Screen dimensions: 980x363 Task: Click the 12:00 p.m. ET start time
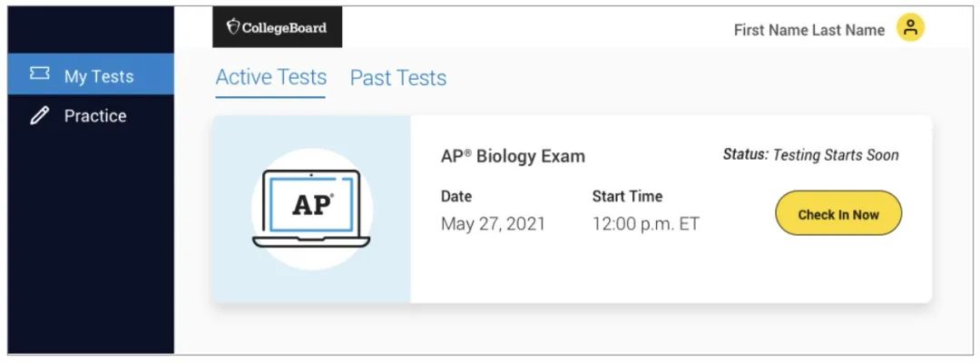click(646, 223)
